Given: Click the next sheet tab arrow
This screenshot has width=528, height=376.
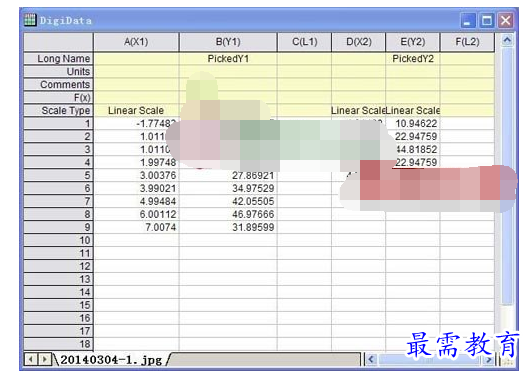Looking at the screenshot, I should 44,360.
